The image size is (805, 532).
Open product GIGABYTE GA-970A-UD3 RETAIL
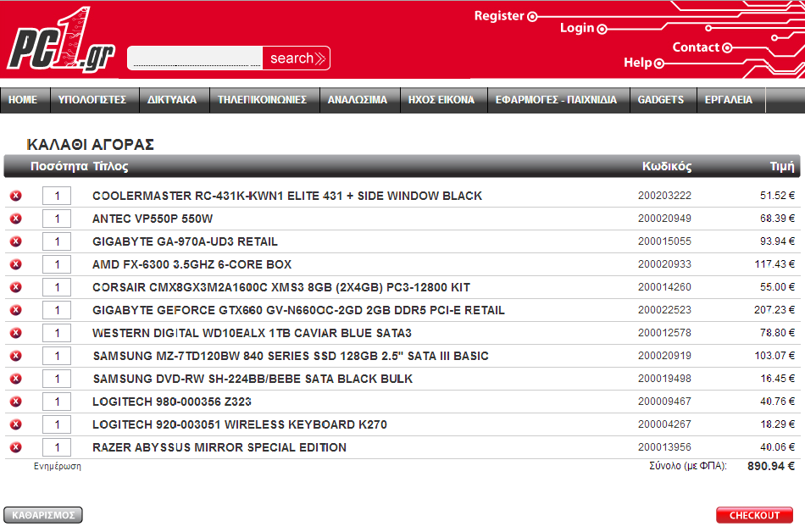click(x=185, y=241)
